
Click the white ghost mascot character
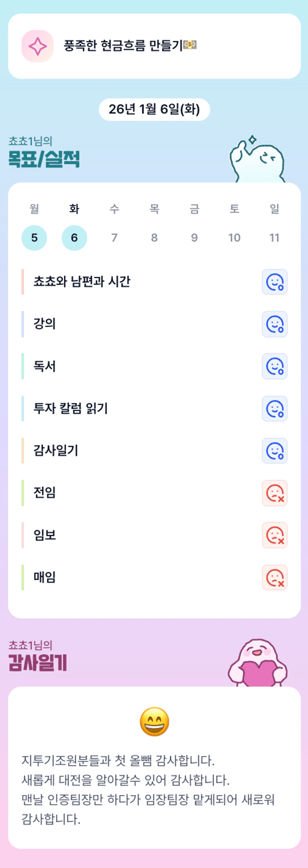(257, 161)
